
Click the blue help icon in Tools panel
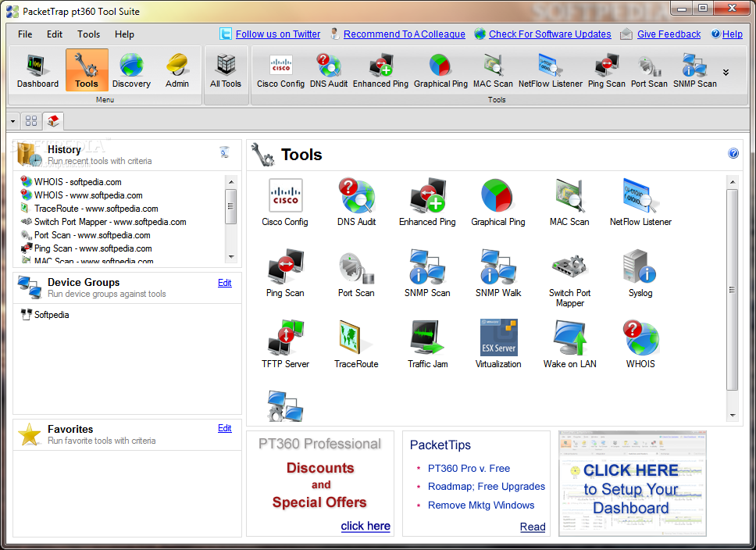pyautogui.click(x=733, y=153)
